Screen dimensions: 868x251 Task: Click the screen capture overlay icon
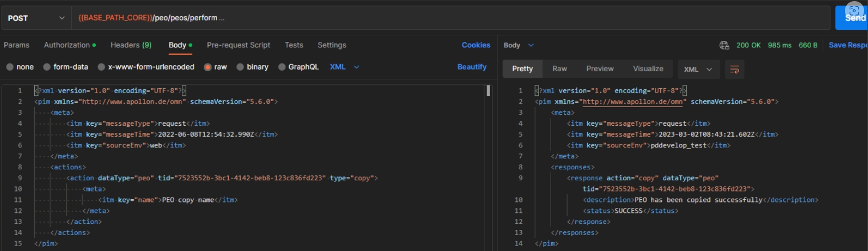click(854, 10)
